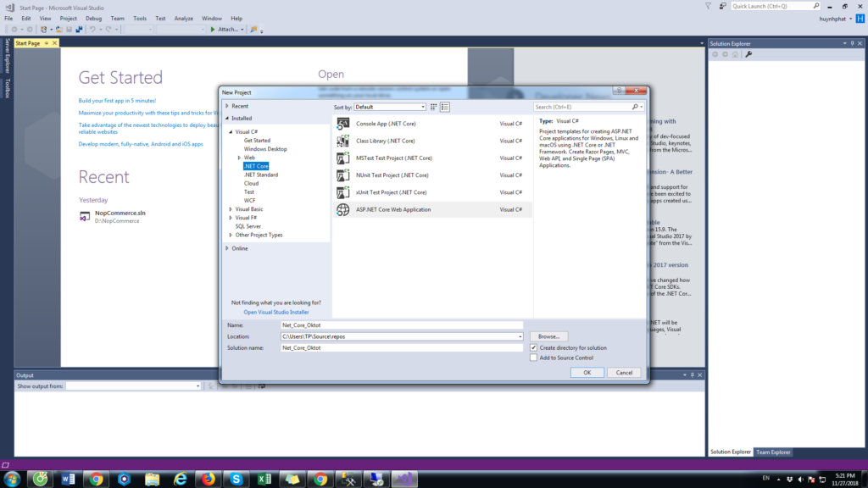Enable Add to Source Control checkbox

533,358
